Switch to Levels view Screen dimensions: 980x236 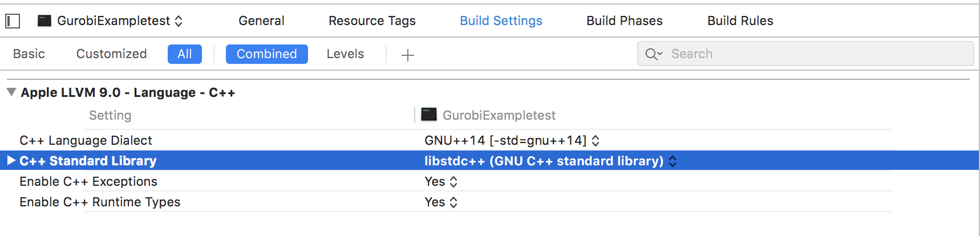point(345,54)
